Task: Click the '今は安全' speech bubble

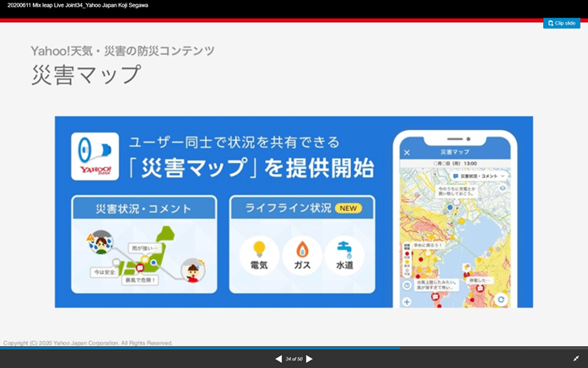Action: 105,272
